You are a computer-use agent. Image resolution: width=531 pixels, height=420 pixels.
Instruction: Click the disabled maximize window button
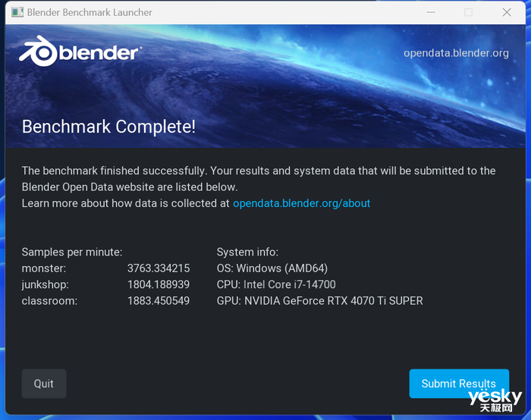click(x=468, y=12)
